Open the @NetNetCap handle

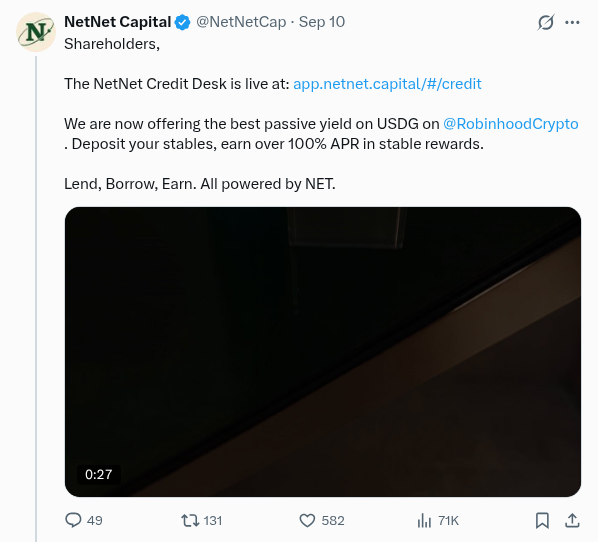coord(241,22)
